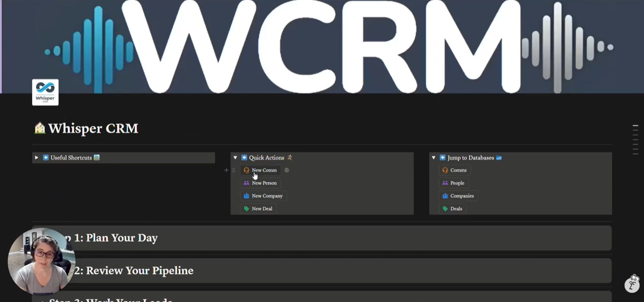Click the drag handle next to New Comm

[233, 170]
